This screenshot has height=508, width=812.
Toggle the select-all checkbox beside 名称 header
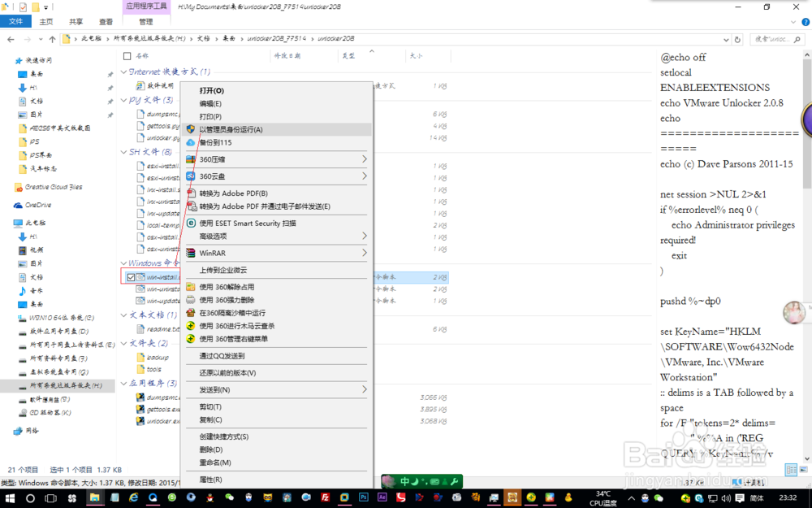127,55
